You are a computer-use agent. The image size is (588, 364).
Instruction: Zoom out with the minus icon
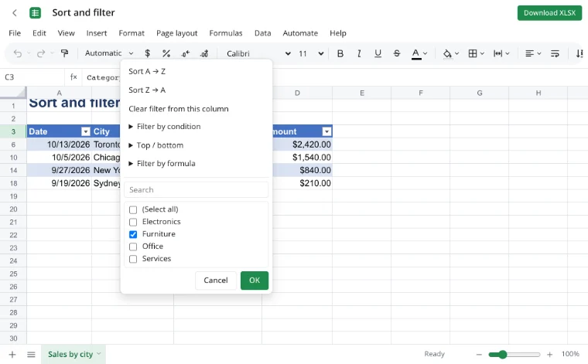tap(479, 354)
